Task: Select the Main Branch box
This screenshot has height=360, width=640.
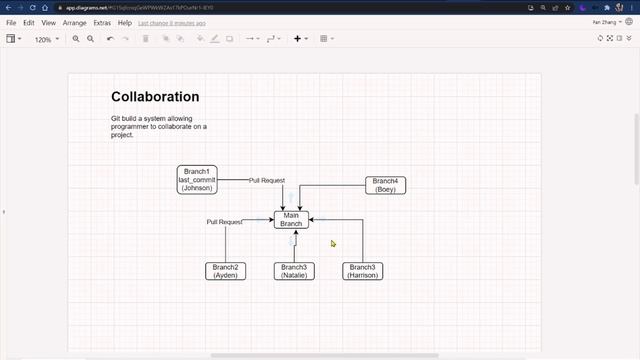Action: pos(291,220)
